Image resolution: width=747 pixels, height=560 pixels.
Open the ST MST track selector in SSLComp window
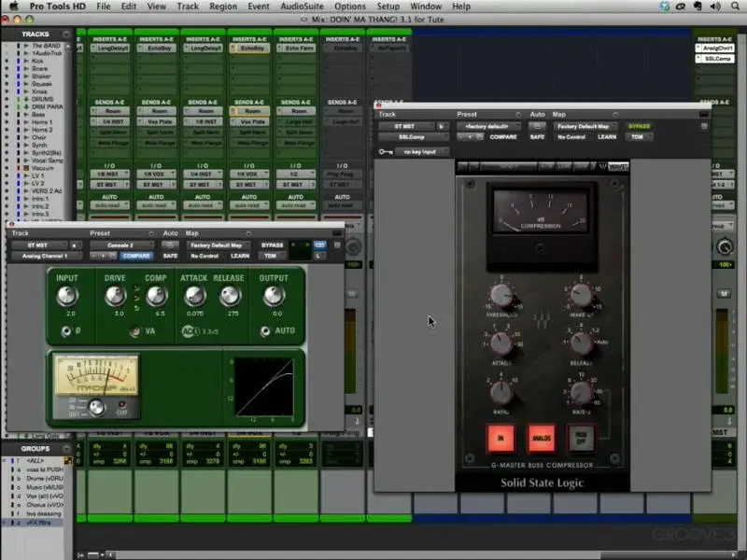click(406, 126)
